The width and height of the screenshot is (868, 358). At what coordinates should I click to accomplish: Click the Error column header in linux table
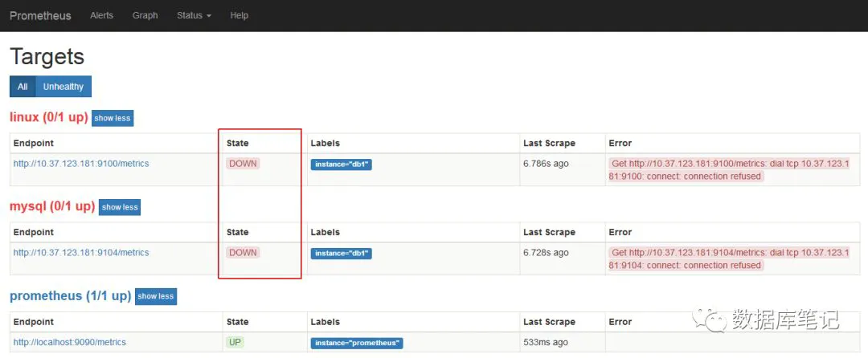tap(620, 143)
